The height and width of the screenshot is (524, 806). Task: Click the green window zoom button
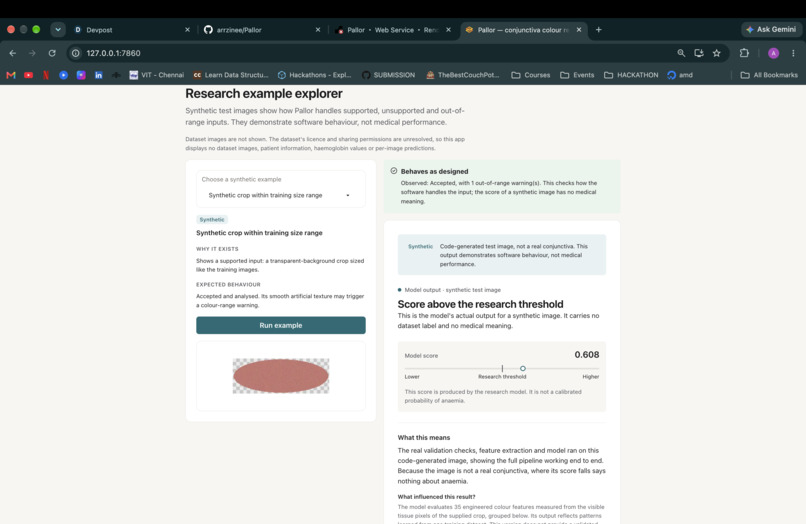click(36, 29)
